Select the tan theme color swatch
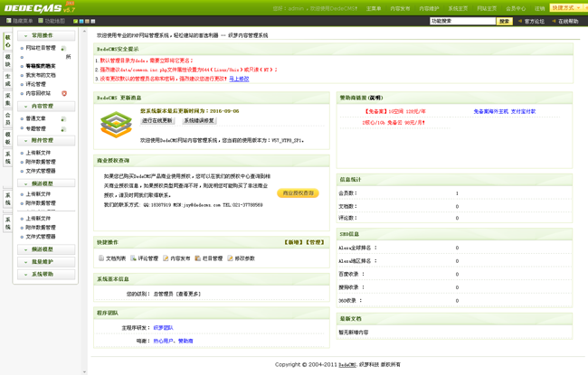 [x=87, y=22]
